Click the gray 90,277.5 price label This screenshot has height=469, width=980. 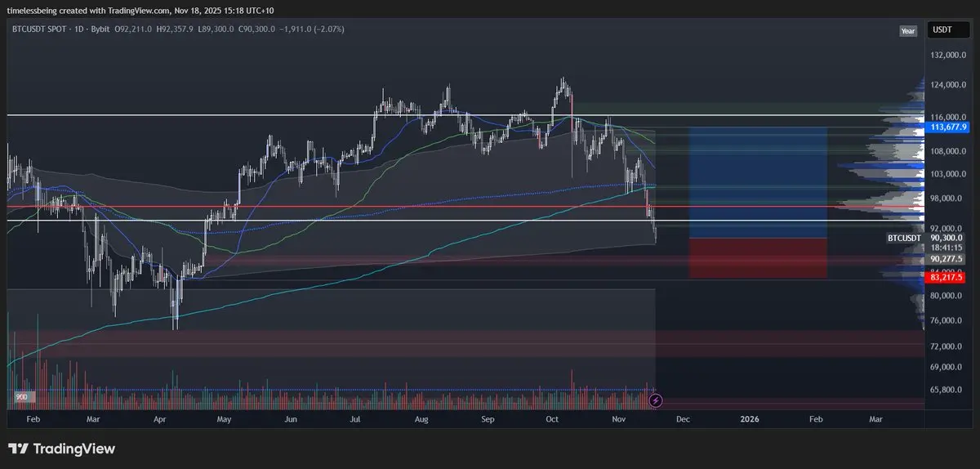947,259
